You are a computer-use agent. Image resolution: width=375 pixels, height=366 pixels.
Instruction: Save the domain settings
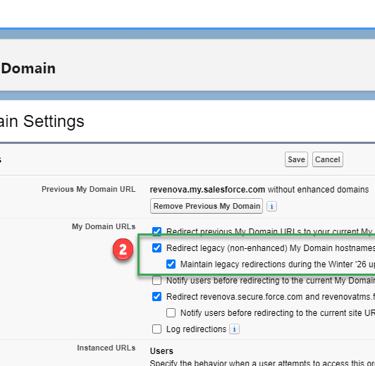[296, 159]
